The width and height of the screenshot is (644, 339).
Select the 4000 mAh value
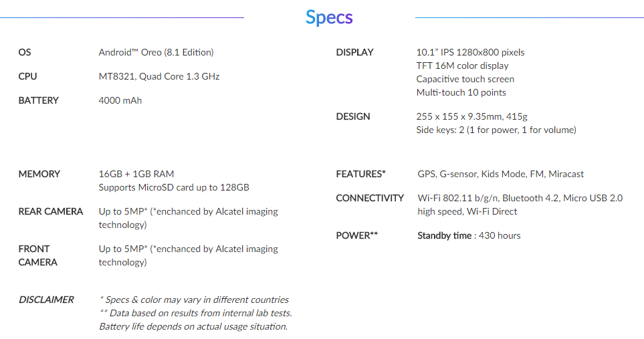pyautogui.click(x=120, y=100)
